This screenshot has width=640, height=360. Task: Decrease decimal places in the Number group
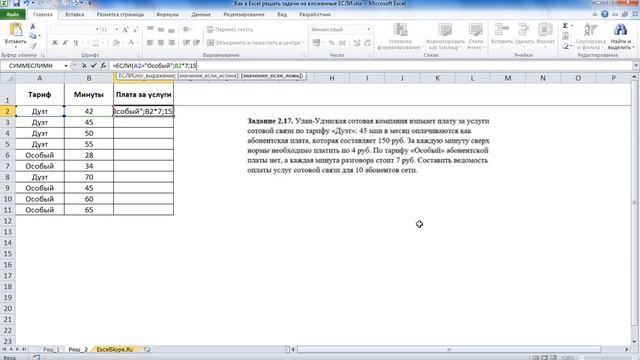tap(367, 42)
